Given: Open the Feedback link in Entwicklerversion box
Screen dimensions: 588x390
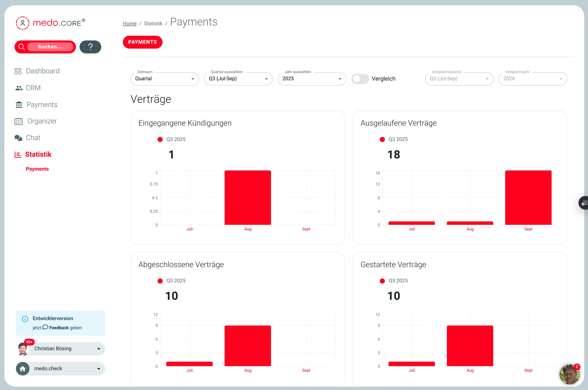Looking at the screenshot, I should [x=59, y=328].
